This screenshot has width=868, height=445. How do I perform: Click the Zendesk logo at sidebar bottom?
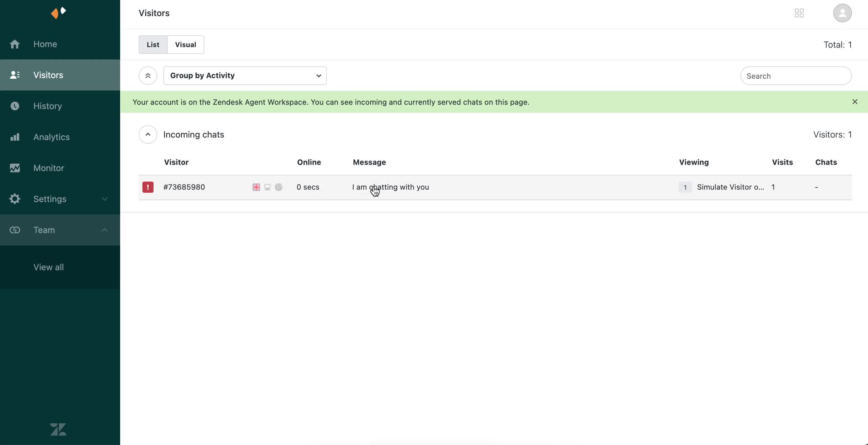[x=58, y=430]
